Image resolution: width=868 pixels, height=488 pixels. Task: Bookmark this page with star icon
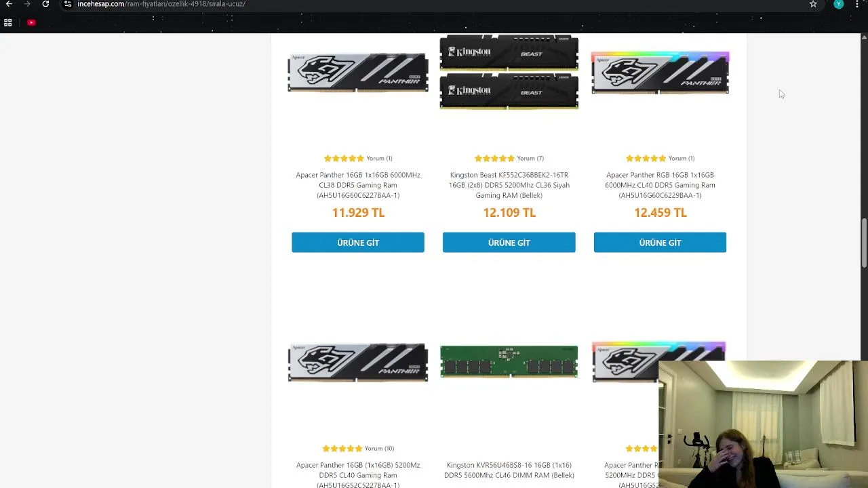813,4
